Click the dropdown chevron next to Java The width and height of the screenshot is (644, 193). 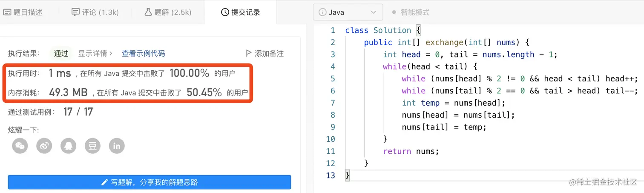[374, 12]
